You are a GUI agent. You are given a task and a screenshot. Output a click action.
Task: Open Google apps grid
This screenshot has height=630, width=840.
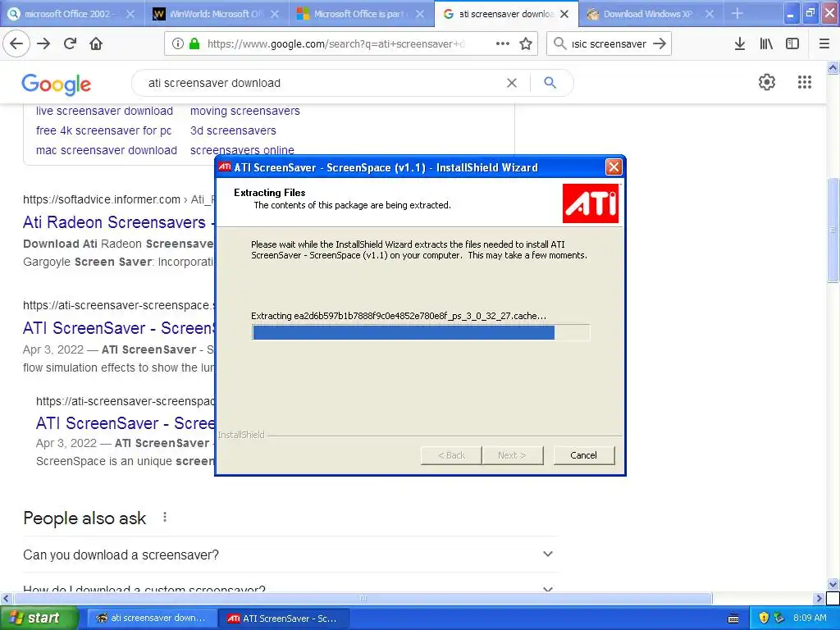[x=804, y=82]
